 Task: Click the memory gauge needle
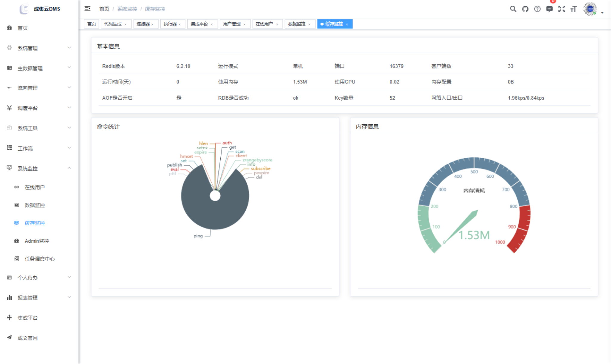point(461,227)
